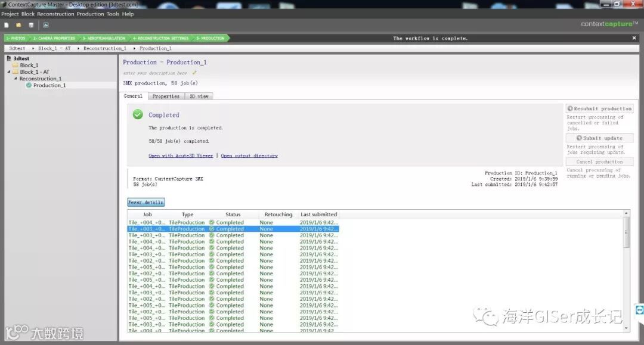
Task: Click 3dtest in the breadcrumb bar
Action: 17,48
